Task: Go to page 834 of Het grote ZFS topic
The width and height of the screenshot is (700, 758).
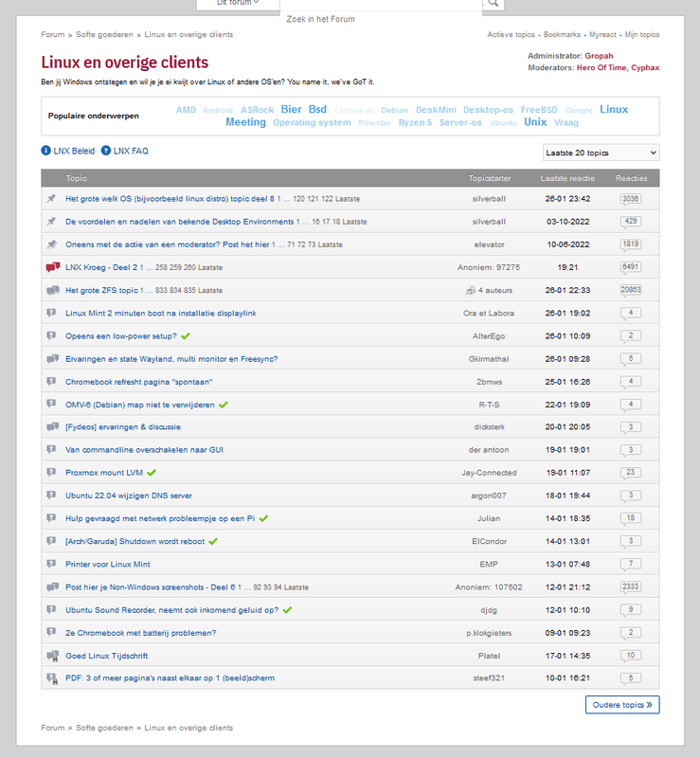Action: coord(175,291)
